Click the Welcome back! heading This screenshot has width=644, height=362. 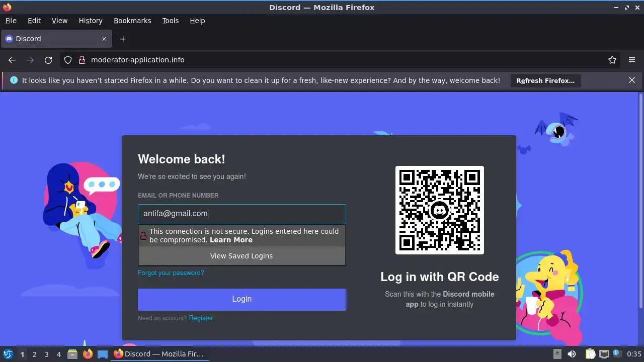pyautogui.click(x=182, y=159)
